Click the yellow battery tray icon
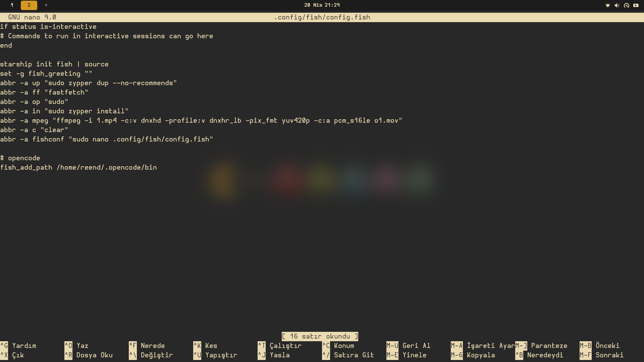The image size is (644, 362). (x=636, y=5)
